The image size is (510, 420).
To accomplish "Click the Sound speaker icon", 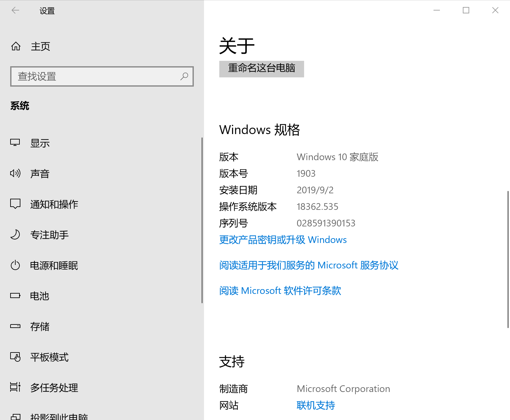I will pos(15,174).
